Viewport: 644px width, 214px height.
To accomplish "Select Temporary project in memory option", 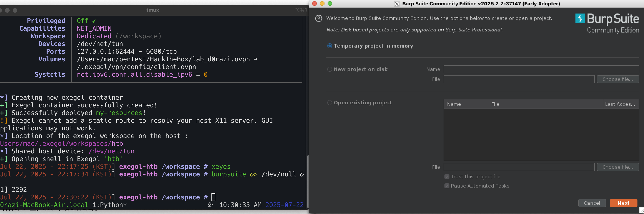I will point(329,46).
